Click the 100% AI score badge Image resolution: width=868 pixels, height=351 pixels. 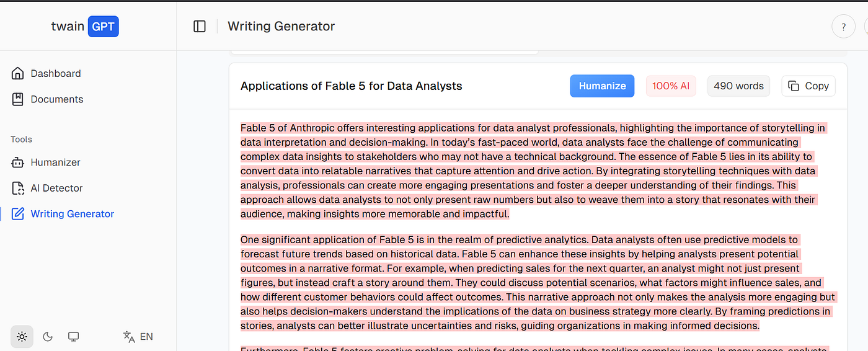[671, 86]
